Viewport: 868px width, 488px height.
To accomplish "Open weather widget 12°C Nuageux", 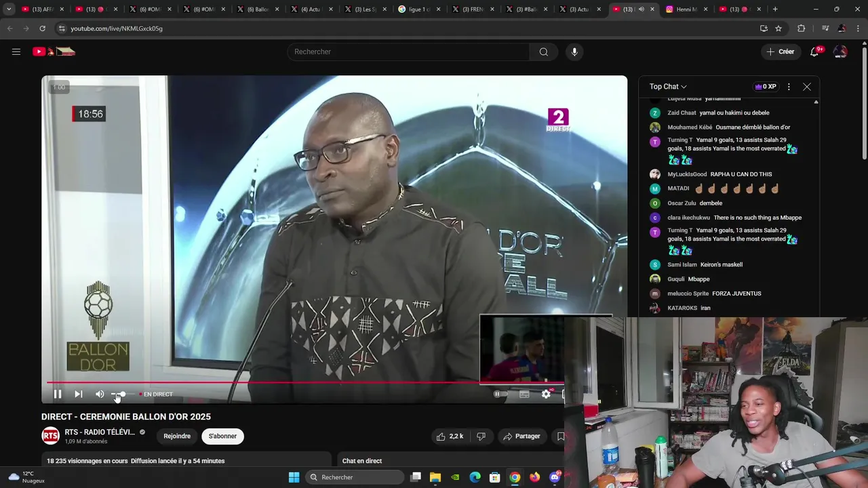I will click(x=26, y=477).
